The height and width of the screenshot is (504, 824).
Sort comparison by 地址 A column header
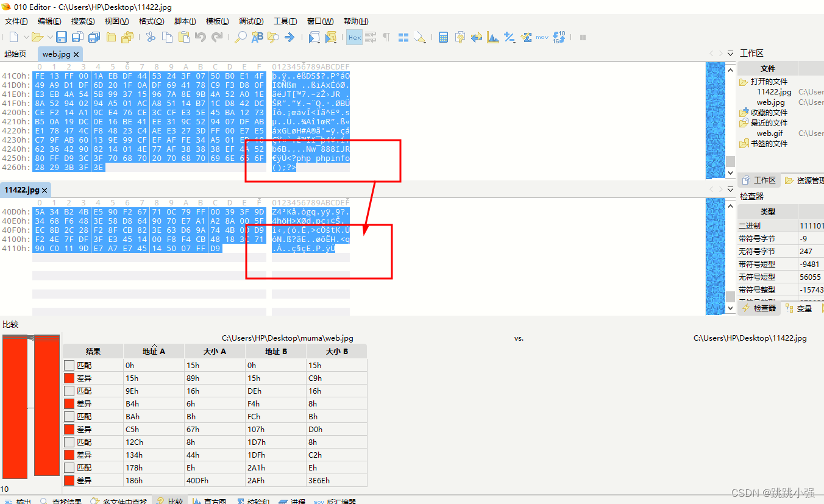coord(154,351)
